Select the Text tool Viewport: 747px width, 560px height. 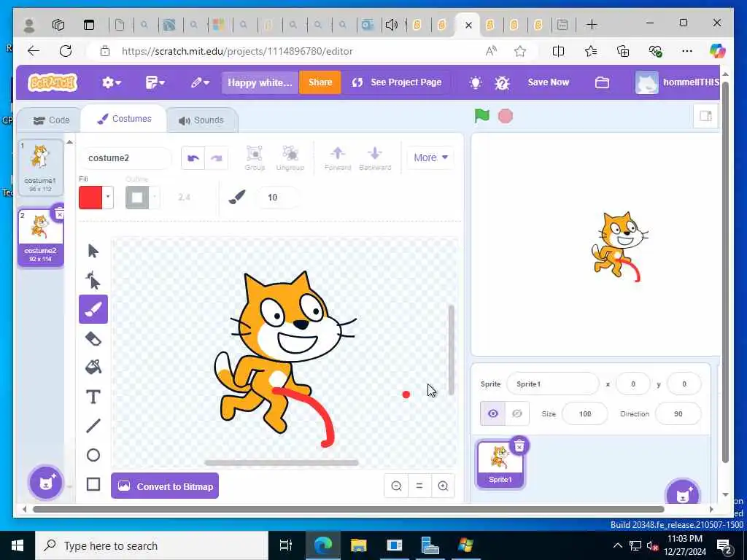point(93,397)
